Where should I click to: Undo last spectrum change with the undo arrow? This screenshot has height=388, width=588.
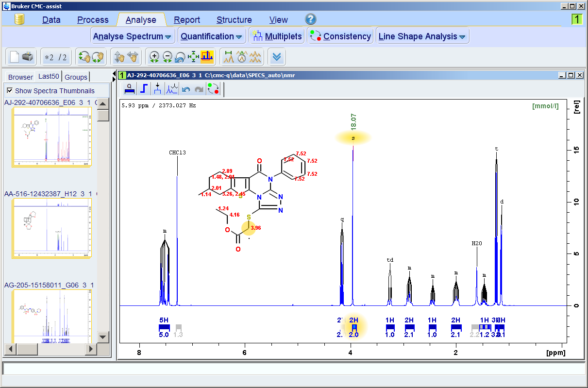click(x=185, y=88)
